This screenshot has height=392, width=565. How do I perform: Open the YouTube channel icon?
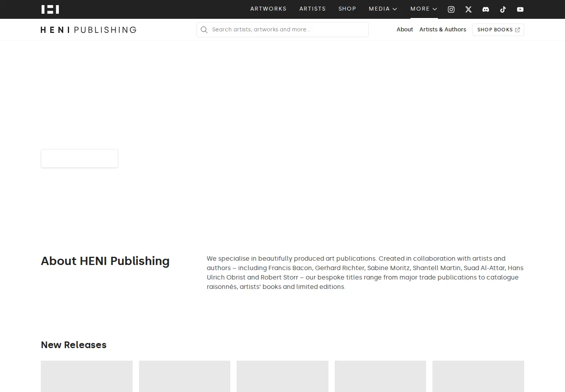click(x=520, y=9)
